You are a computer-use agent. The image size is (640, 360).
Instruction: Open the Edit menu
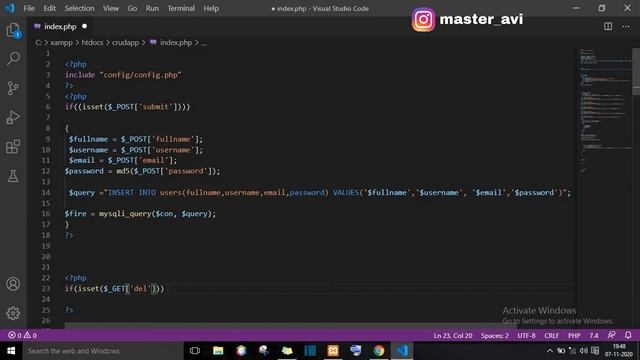(49, 8)
